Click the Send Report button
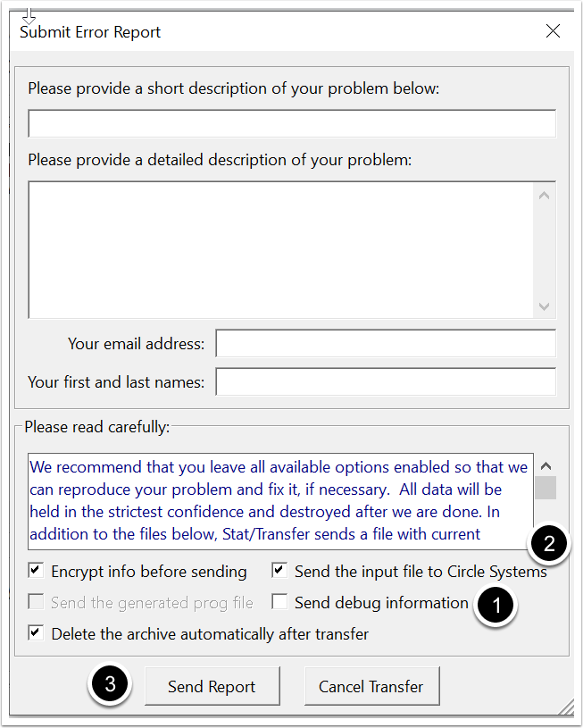583x728 pixels. click(x=212, y=687)
